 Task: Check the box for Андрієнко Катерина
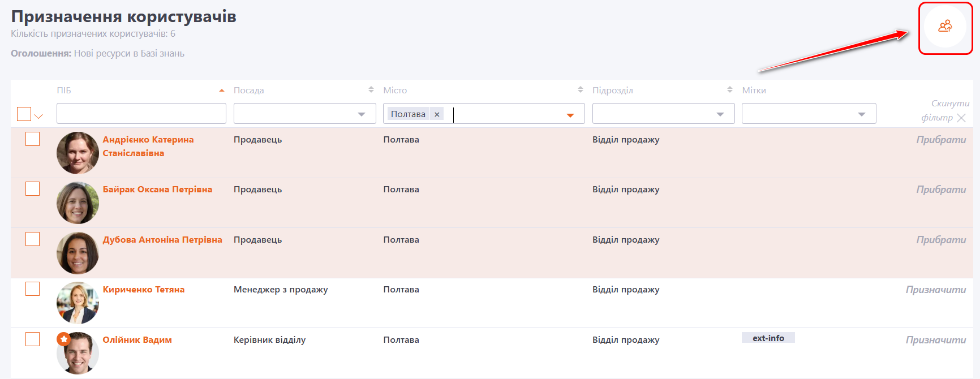[x=33, y=139]
